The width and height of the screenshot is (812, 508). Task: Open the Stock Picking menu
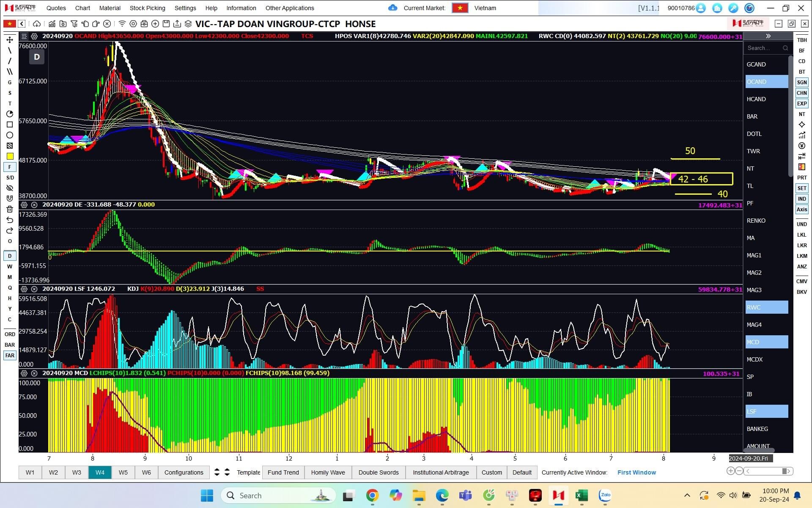147,8
